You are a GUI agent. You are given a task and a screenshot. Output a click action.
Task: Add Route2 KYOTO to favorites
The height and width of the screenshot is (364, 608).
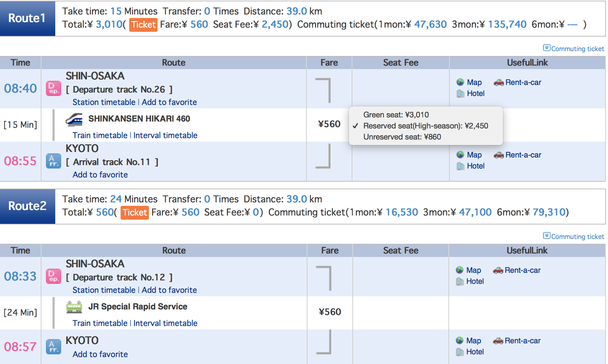pyautogui.click(x=100, y=354)
